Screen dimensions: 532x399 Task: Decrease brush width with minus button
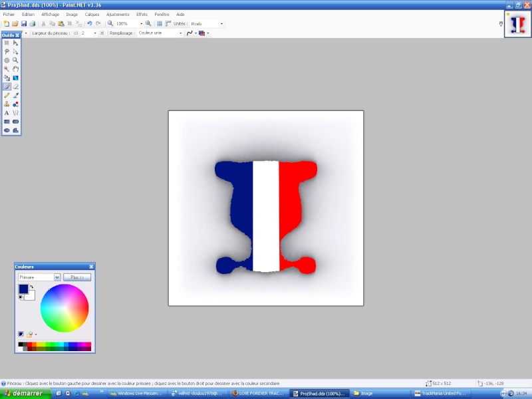click(76, 33)
